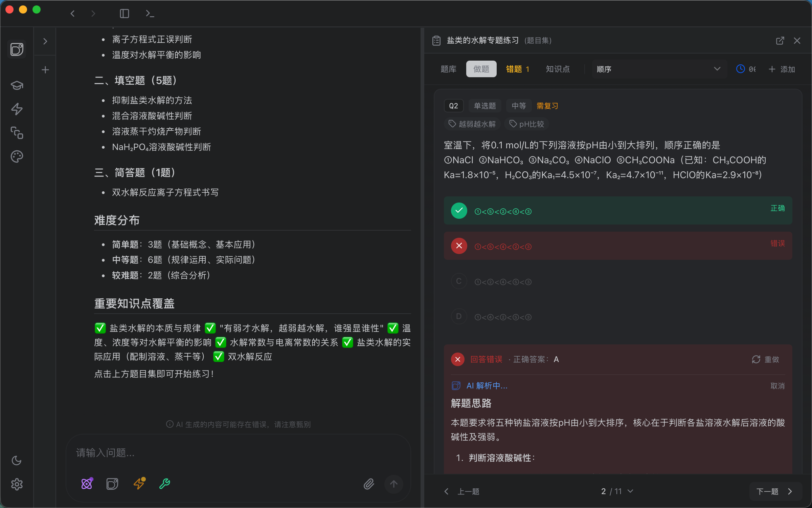
Task: Switch to the 题库 tab
Action: click(449, 69)
